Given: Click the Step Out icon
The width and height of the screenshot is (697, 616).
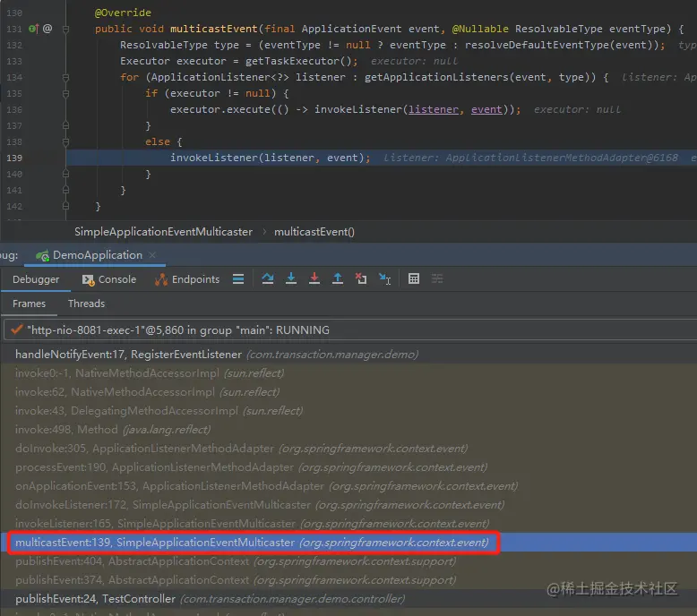Looking at the screenshot, I should (338, 279).
